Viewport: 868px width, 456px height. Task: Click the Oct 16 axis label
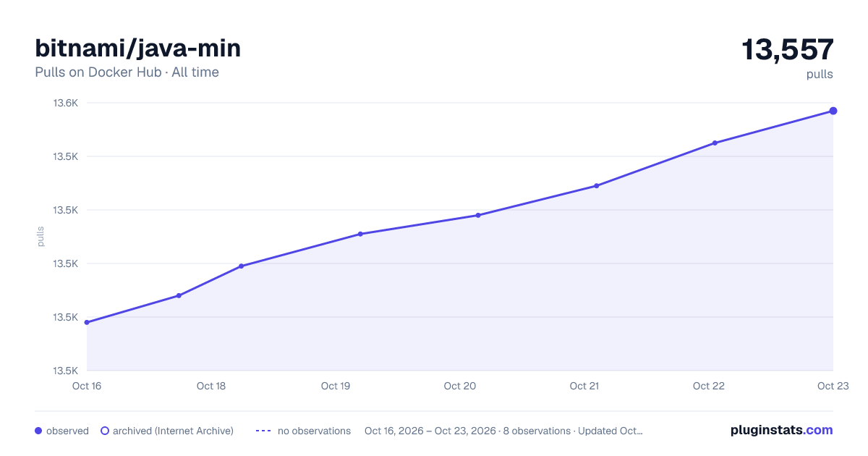[x=87, y=386]
